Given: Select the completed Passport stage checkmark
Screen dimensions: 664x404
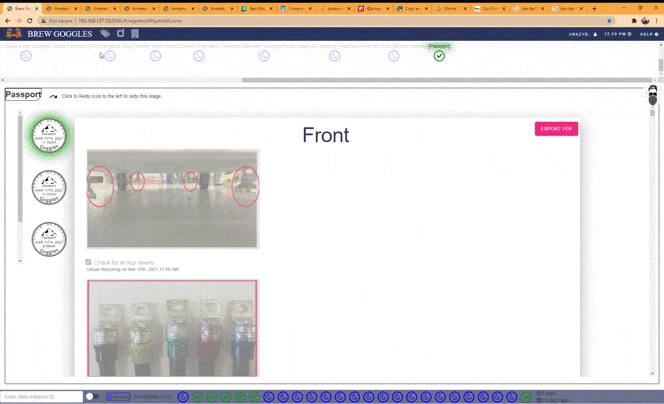Looking at the screenshot, I should pyautogui.click(x=439, y=56).
